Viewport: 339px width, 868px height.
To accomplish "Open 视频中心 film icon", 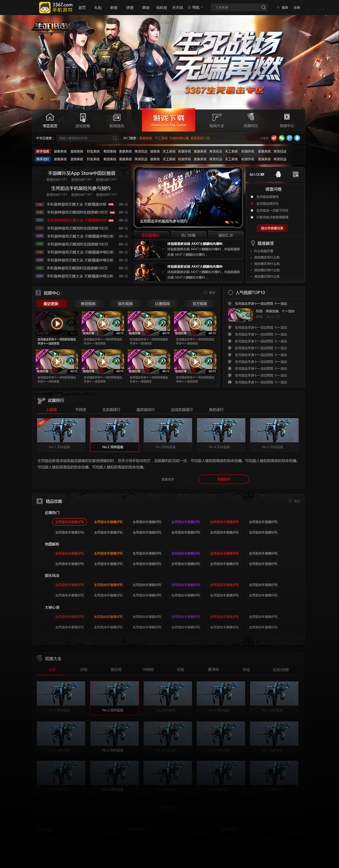I will (x=287, y=117).
